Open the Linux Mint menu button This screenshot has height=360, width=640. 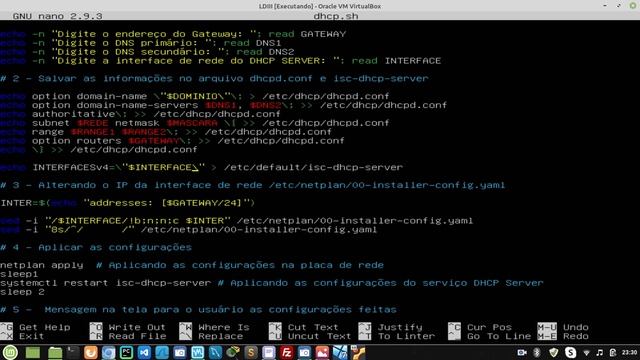10,352
